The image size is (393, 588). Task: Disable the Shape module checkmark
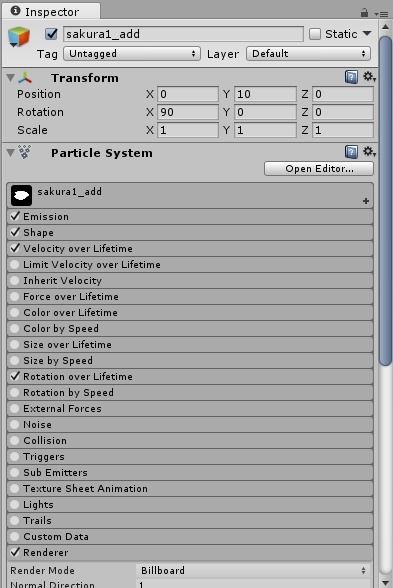pos(15,232)
